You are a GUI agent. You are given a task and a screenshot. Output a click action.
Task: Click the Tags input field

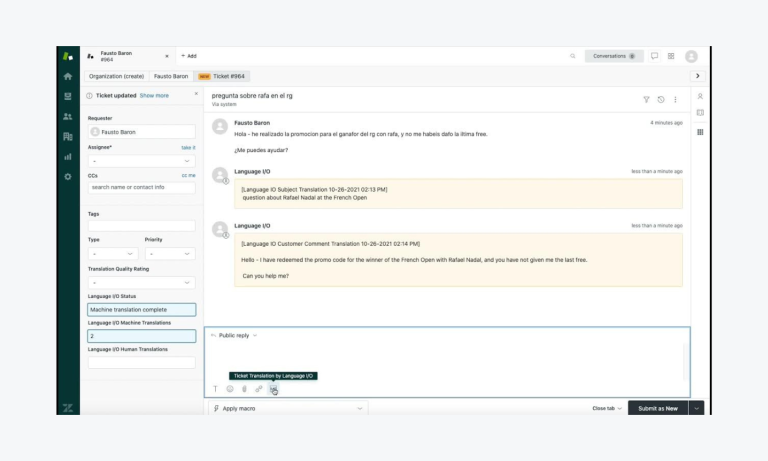tap(142, 226)
